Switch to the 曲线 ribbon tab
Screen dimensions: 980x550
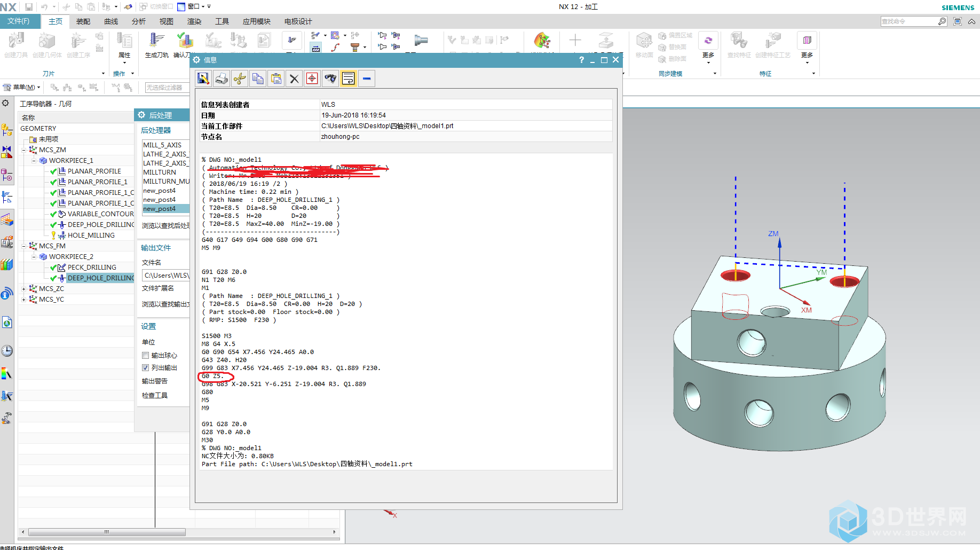(111, 21)
